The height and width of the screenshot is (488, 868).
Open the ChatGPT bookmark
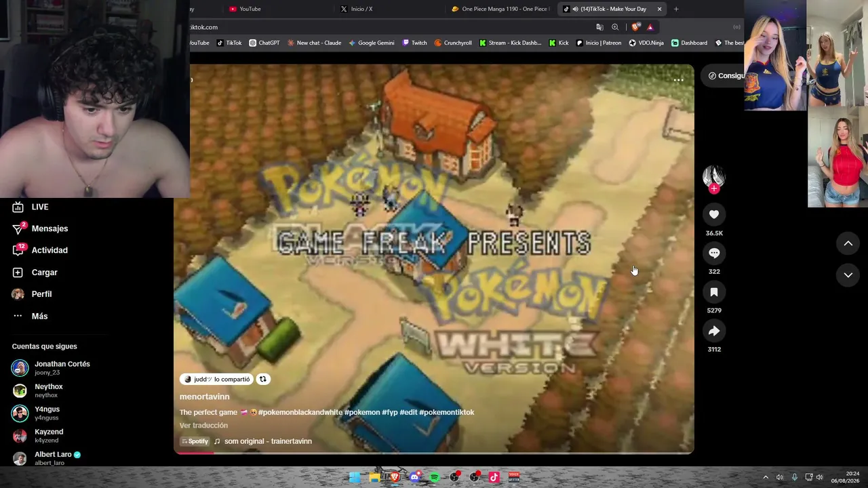click(x=264, y=43)
